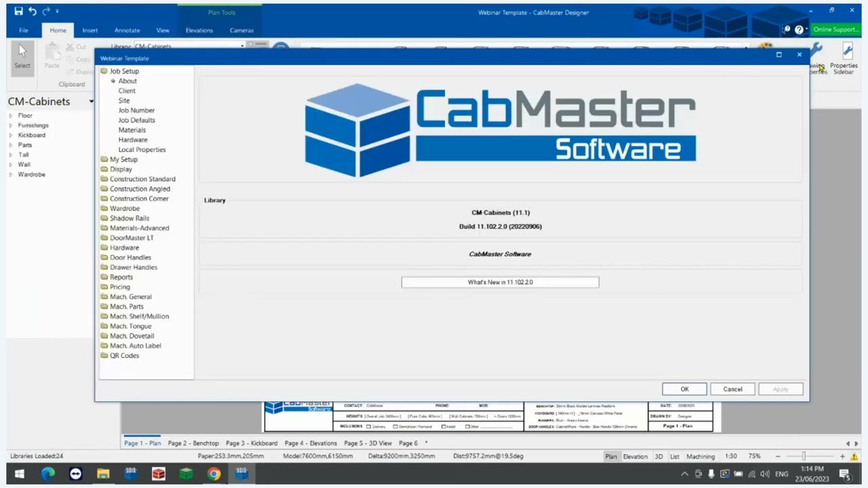Select the Machining view mode
Screen dimensions: 868x488
click(x=701, y=456)
